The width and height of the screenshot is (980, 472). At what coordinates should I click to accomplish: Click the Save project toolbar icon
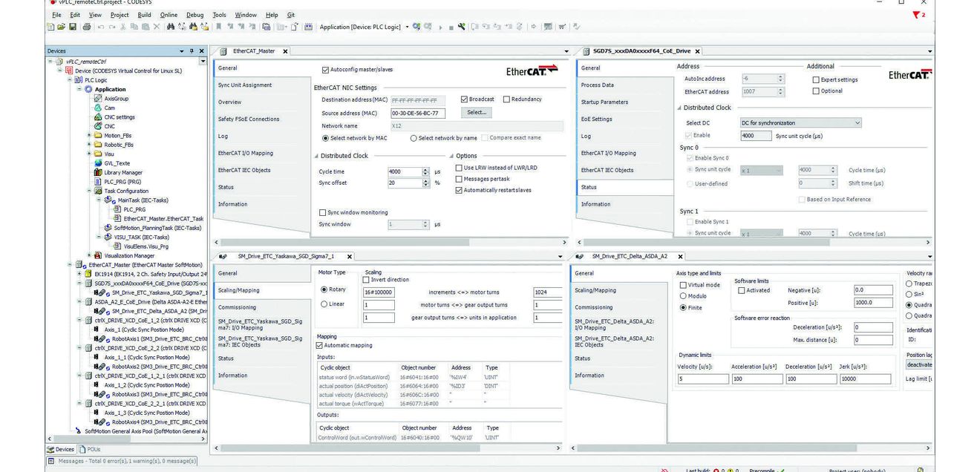[72, 27]
